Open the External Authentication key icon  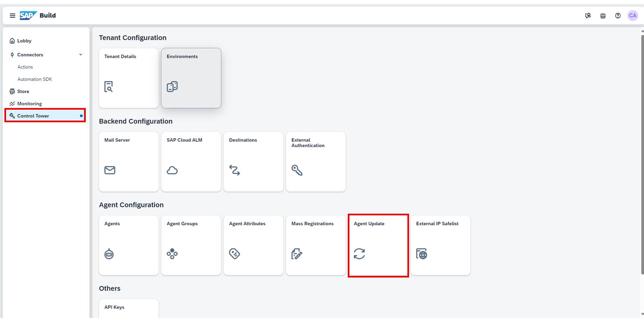297,170
